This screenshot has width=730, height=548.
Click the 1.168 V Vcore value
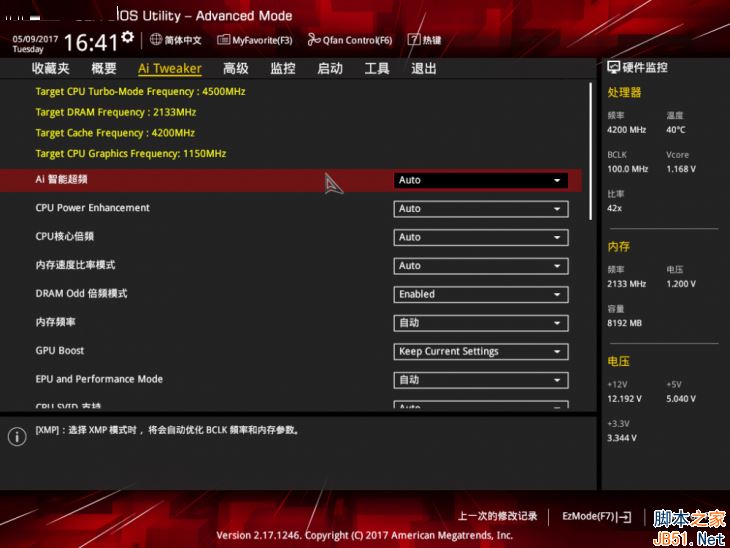[x=681, y=169]
